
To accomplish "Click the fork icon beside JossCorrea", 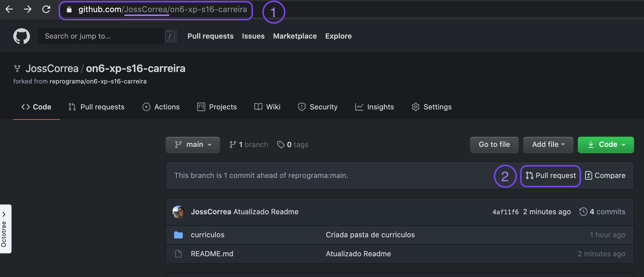I will [x=17, y=69].
